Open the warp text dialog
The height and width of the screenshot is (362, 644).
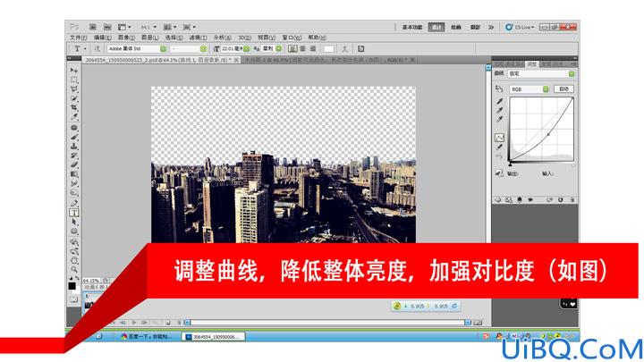click(344, 49)
